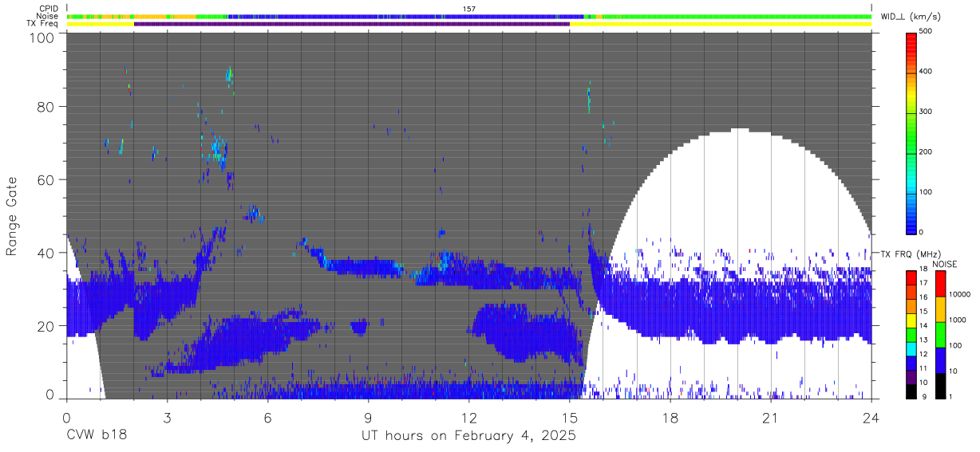Click the 24 label on the UT hours axis
980x452 pixels.
click(x=871, y=417)
